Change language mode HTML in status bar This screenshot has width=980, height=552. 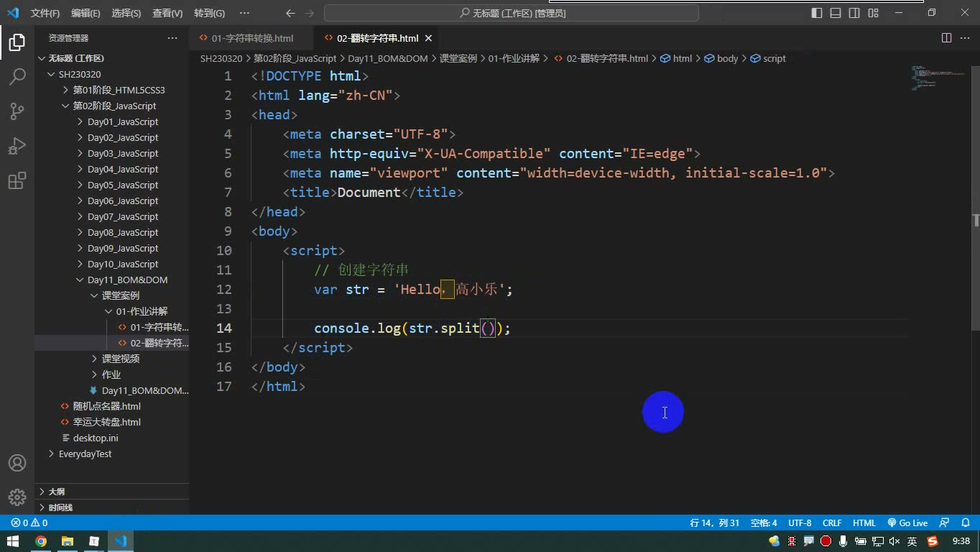click(864, 523)
